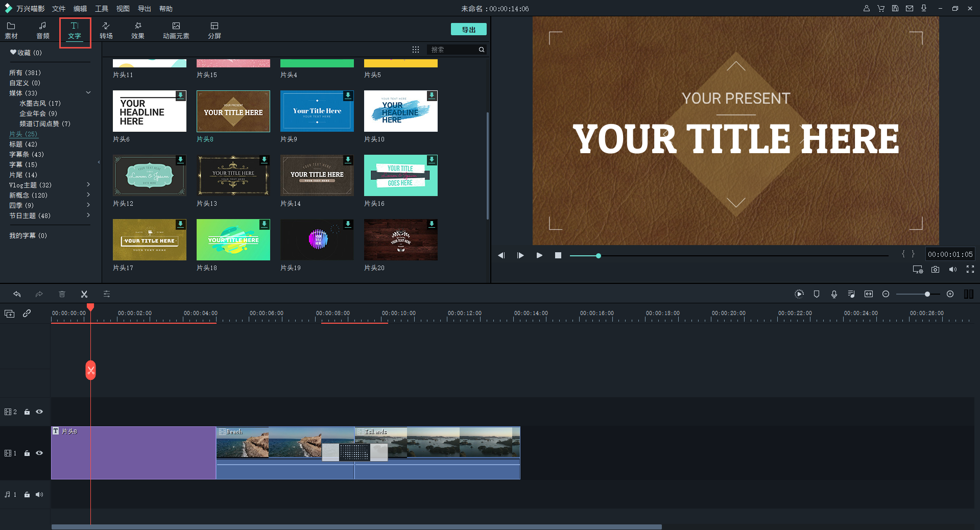This screenshot has width=980, height=530.
Task: Open the Effects (效果) panel
Action: pyautogui.click(x=138, y=31)
